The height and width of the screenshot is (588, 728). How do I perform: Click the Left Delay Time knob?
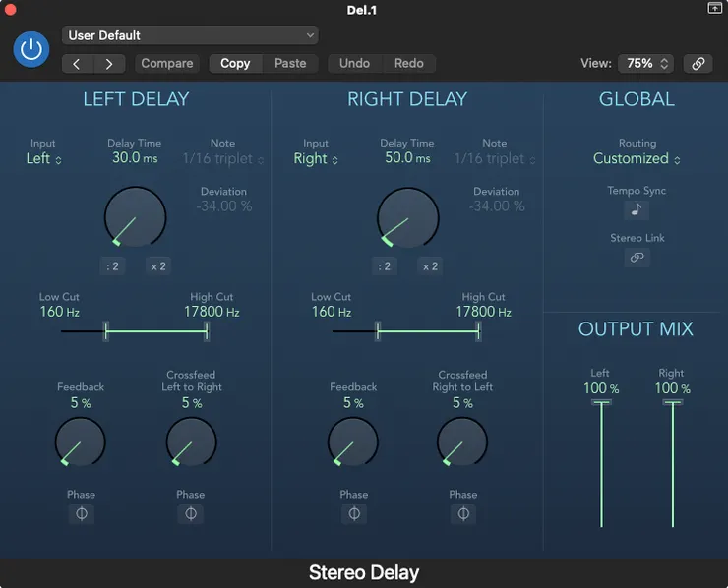click(135, 217)
